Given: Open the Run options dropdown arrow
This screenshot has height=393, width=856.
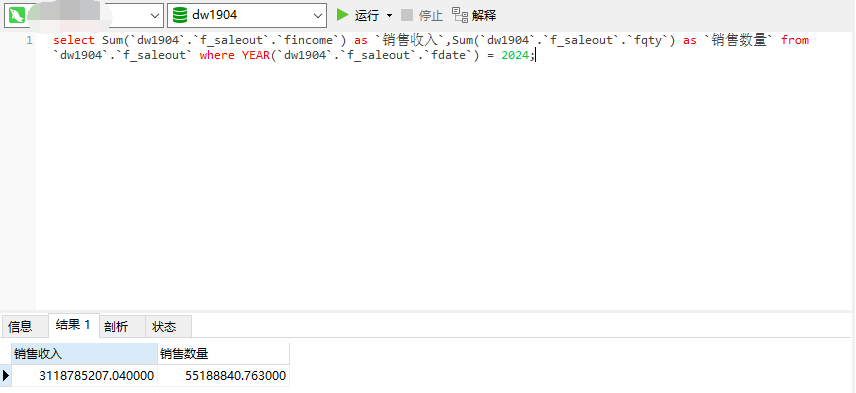Looking at the screenshot, I should click(389, 15).
